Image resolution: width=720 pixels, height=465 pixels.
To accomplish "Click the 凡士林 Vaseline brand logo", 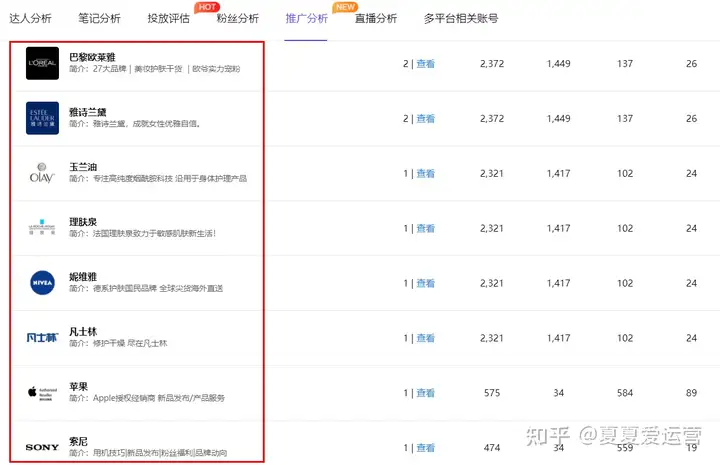I will tap(42, 337).
